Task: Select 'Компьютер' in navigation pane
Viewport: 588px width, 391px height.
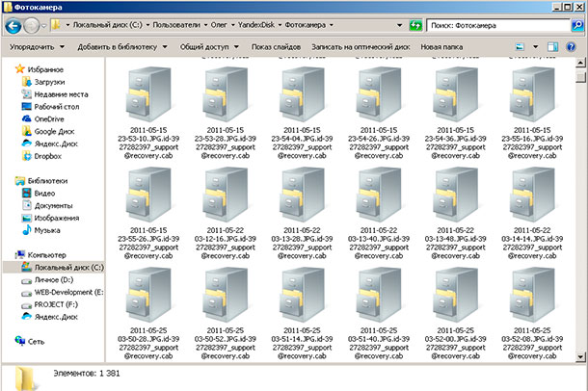Action: pos(40,254)
